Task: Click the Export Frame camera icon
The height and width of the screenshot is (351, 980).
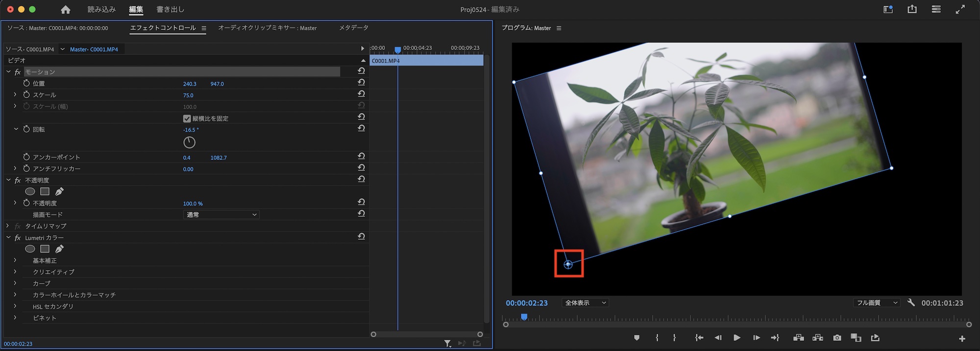Action: [x=837, y=338]
